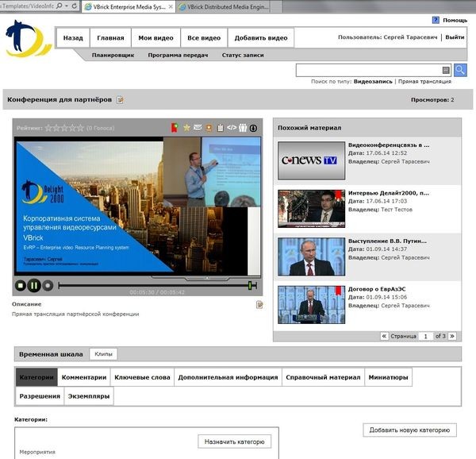Image resolution: width=476 pixels, height=459 pixels.
Task: Set search type to Прямая трансляция
Action: coord(424,82)
